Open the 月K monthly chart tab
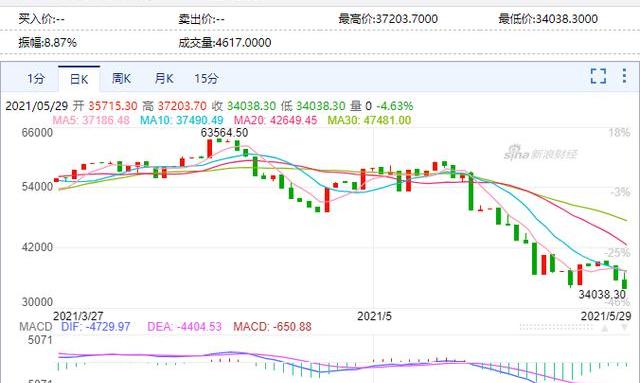 click(164, 78)
